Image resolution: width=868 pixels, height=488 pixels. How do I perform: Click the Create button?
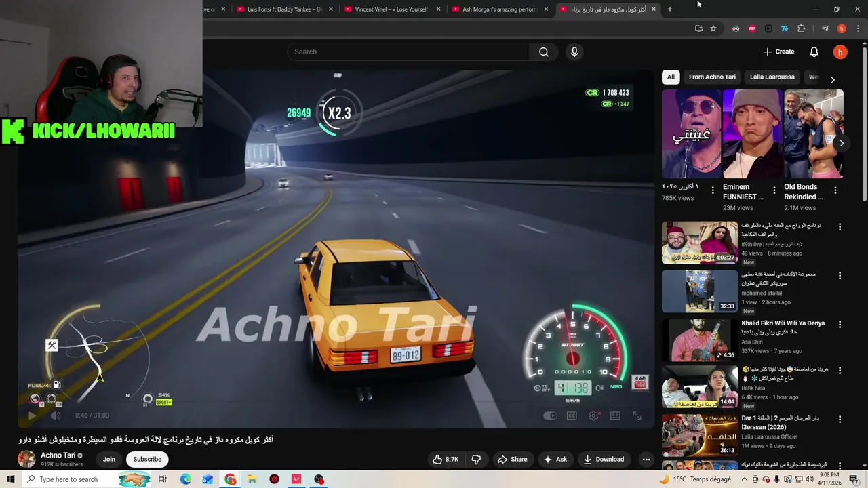click(778, 52)
